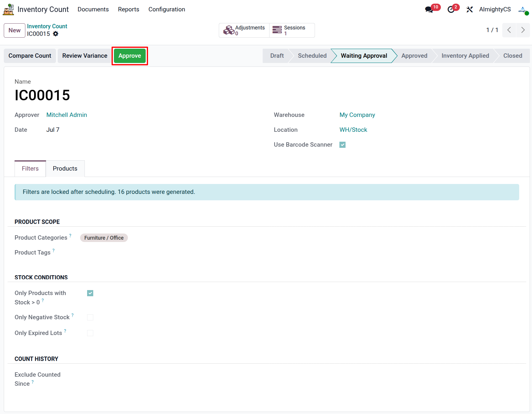Viewport: 532px width, 414px height.
Task: Open the gear actions menu beside IC00015
Action: (56, 34)
